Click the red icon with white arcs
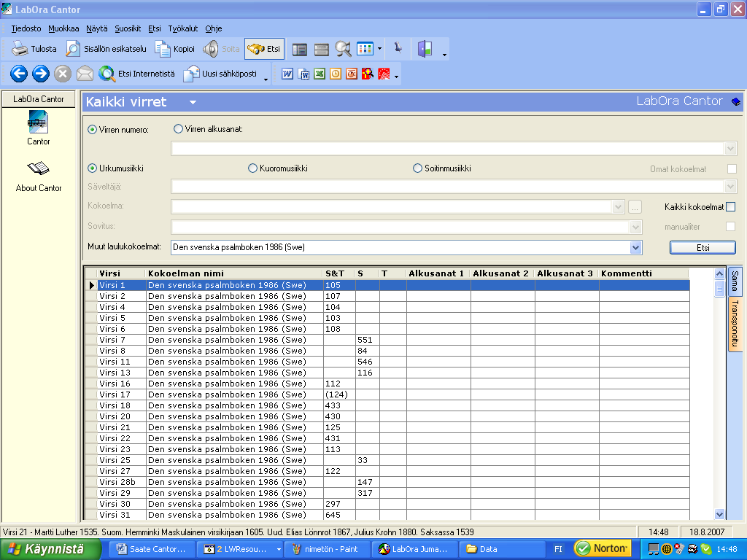Image resolution: width=747 pixels, height=560 pixels. (384, 74)
